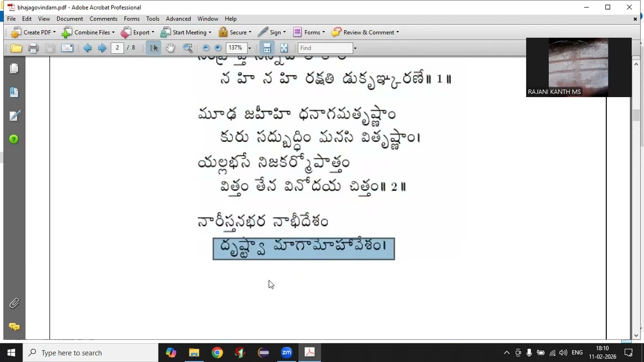Open the Tools menu
This screenshot has width=644, height=362.
coord(152,19)
